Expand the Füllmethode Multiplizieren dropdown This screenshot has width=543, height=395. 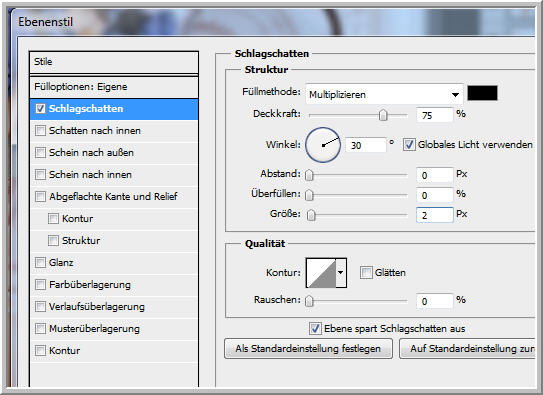click(384, 94)
